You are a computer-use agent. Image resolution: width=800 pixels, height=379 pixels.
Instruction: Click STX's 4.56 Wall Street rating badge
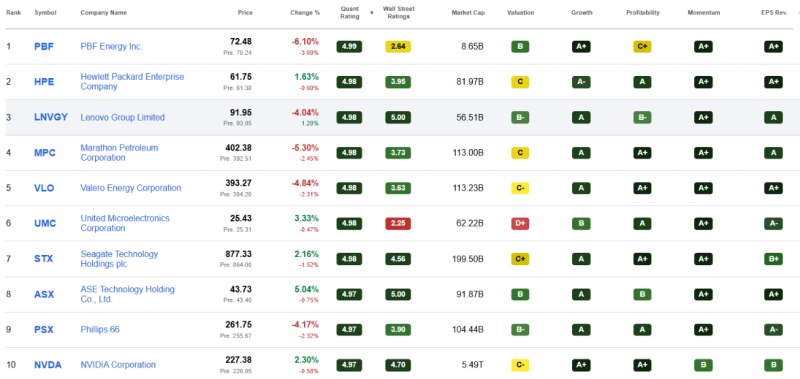click(398, 259)
